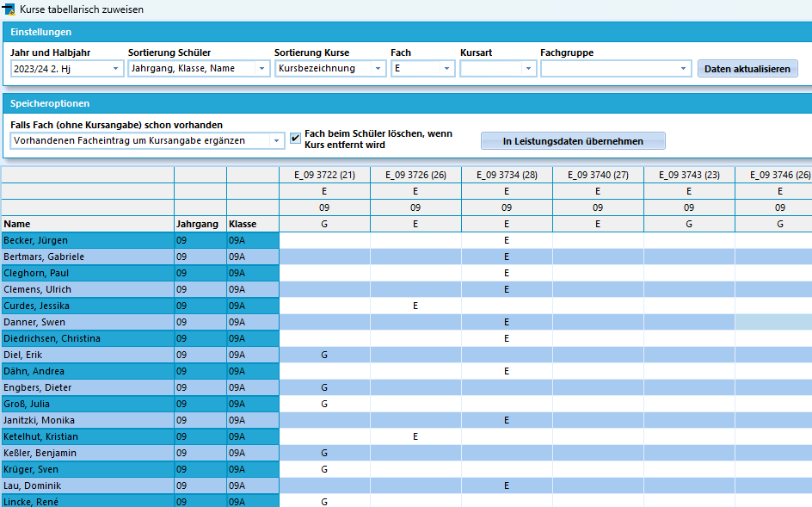Viewport: 812px width, 507px height.
Task: Expand the Sortierung Schüler dropdown
Action: click(199, 68)
